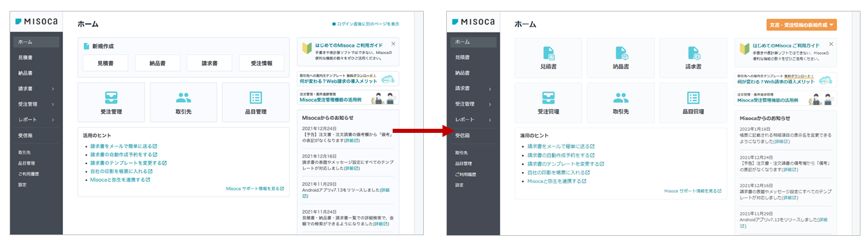Click 受注情報 button under 新規作成
Image resolution: width=868 pixels, height=244 pixels.
tap(262, 63)
